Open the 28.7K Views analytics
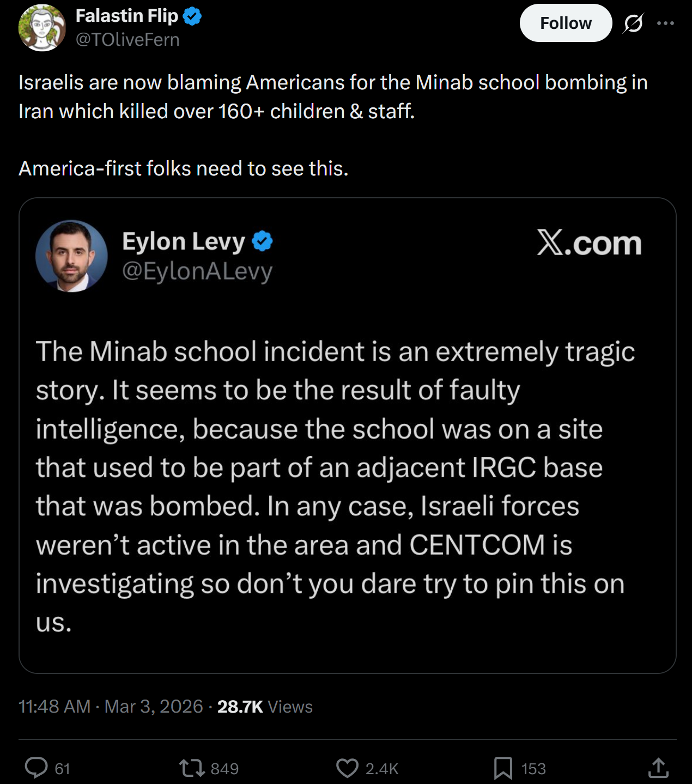 click(265, 707)
